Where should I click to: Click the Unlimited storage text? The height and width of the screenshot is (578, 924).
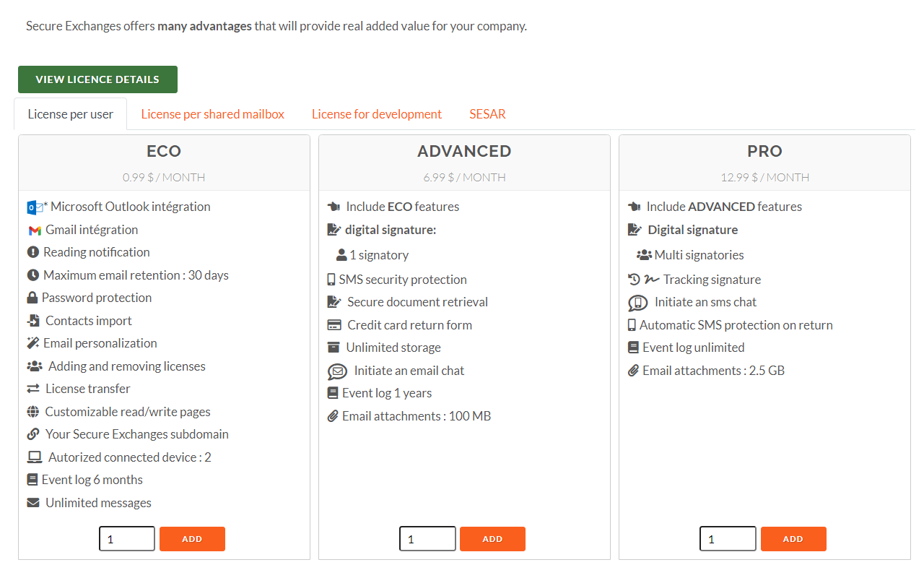(393, 348)
